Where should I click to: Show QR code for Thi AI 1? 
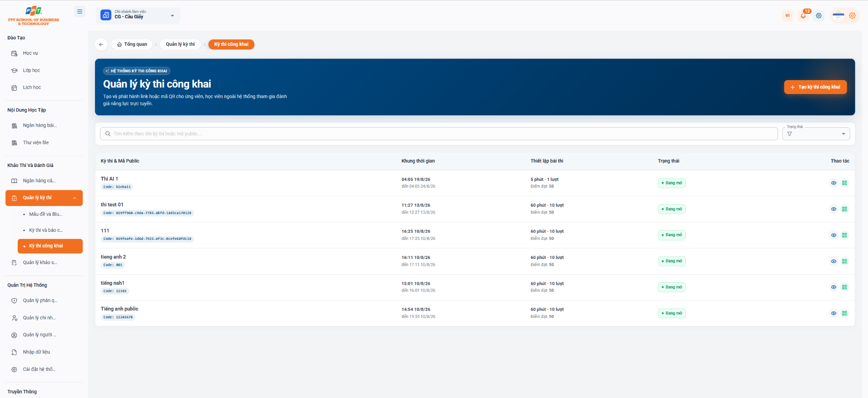845,183
